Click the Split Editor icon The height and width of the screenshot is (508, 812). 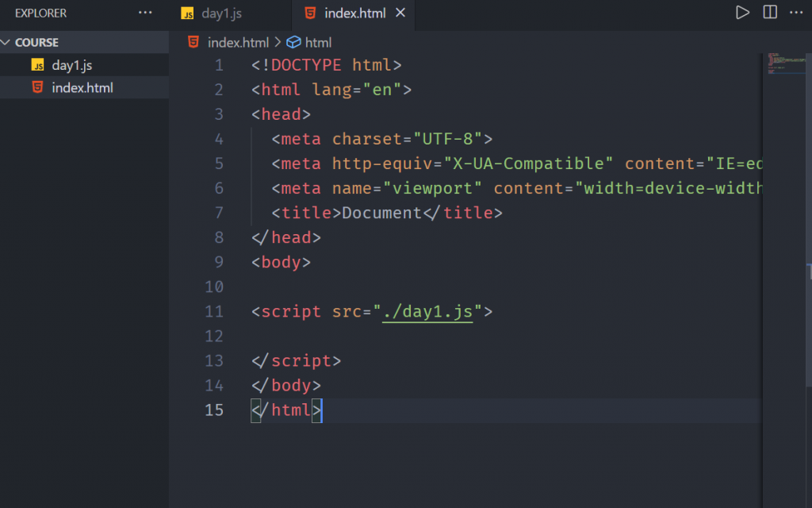click(770, 13)
